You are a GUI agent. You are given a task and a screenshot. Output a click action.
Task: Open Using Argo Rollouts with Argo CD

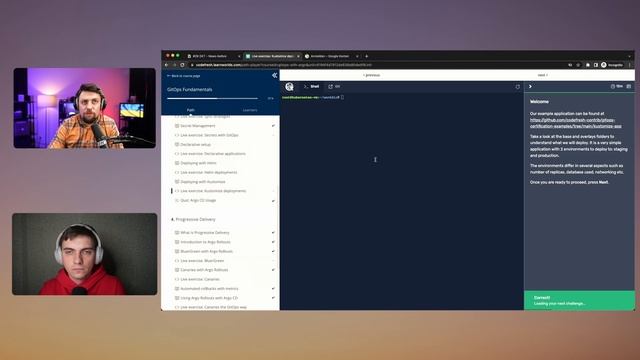[x=209, y=298]
